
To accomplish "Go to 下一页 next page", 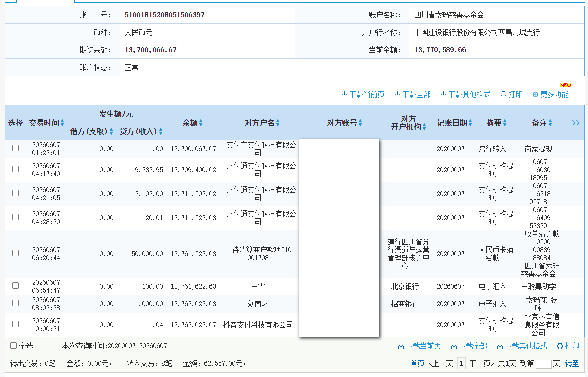I will (482, 363).
